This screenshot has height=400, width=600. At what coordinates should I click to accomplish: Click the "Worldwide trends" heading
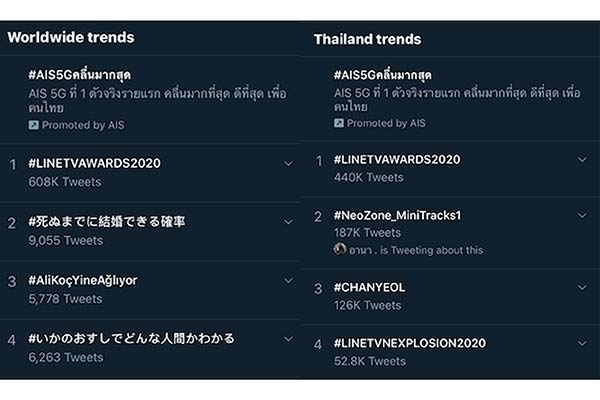(70, 38)
